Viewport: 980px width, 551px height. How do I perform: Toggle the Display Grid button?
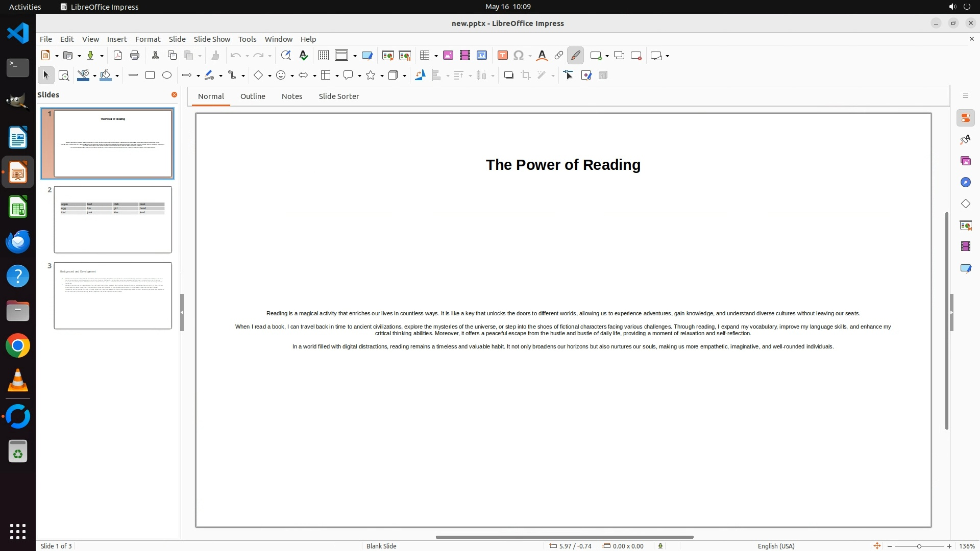324,56
